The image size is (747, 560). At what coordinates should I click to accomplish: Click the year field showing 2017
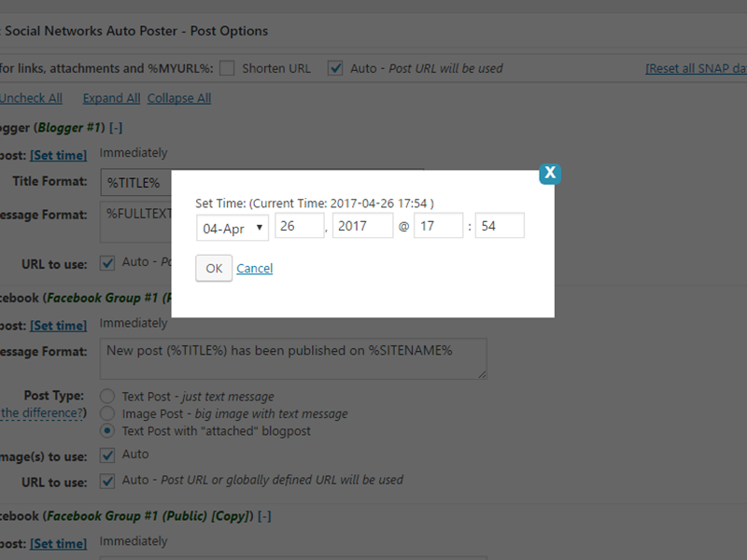coord(363,226)
